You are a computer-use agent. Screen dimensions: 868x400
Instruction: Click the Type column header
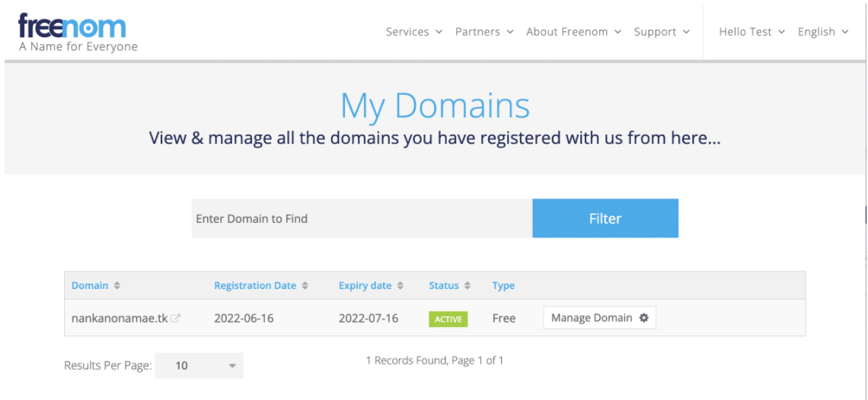point(503,286)
